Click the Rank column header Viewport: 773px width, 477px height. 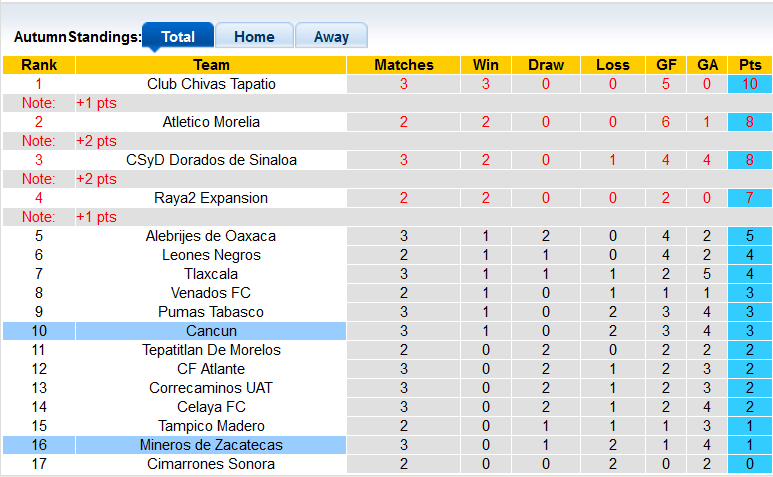39,65
